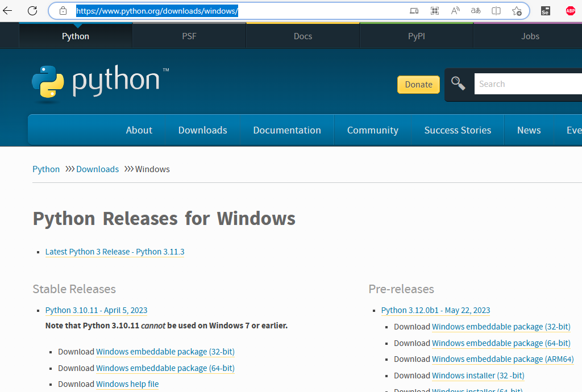
Task: Download pre-release Windows embeddable package (64-bit)
Action: point(501,343)
